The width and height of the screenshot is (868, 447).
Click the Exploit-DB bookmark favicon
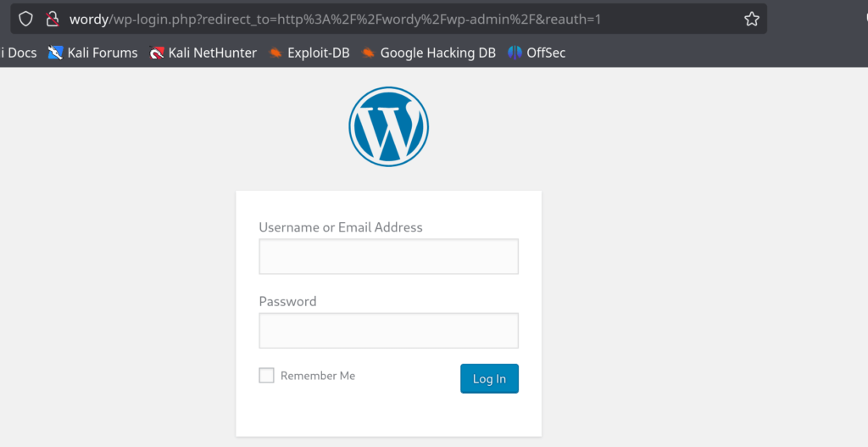point(275,53)
